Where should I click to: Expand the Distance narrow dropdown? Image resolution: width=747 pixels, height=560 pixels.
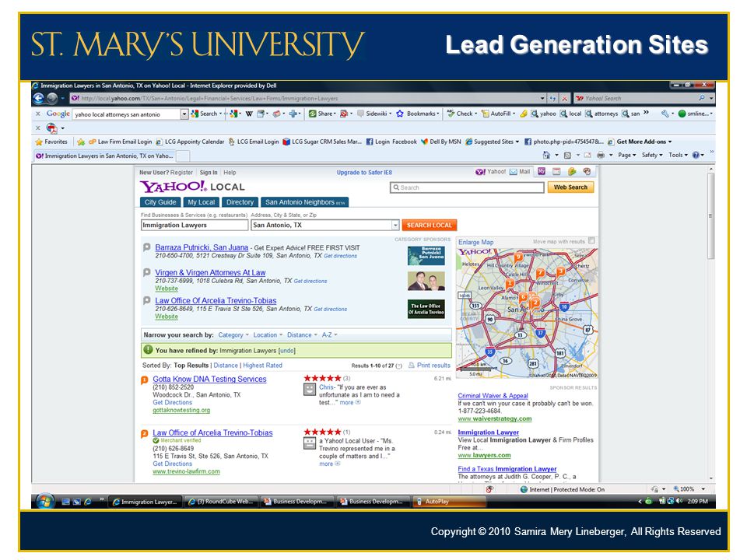click(x=302, y=335)
